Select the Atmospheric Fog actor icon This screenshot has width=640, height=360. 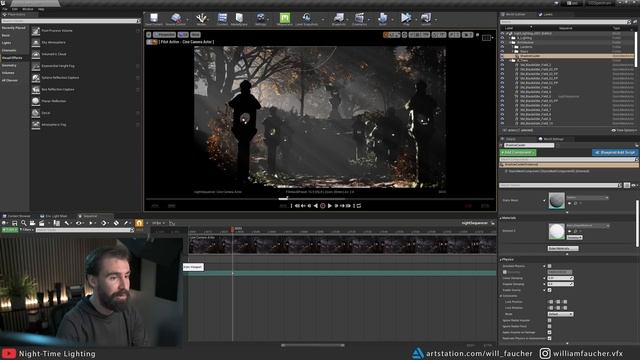click(x=36, y=124)
